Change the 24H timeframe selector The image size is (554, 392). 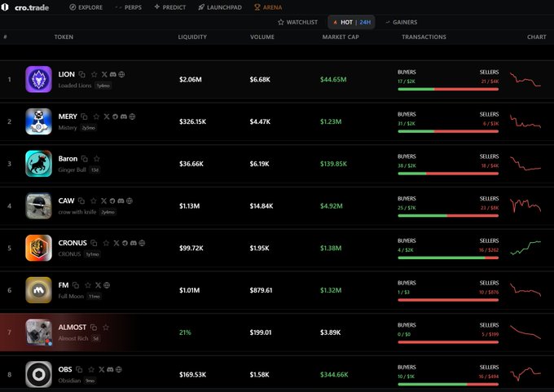[x=365, y=22]
